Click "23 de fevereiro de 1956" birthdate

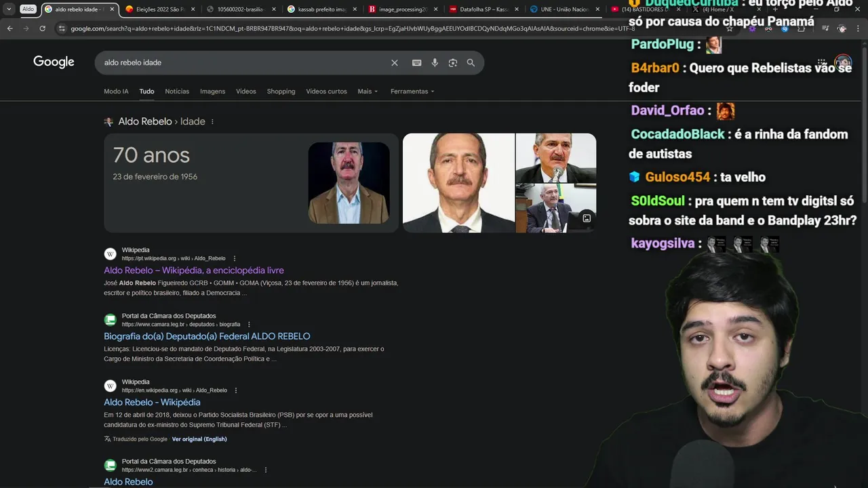(155, 177)
